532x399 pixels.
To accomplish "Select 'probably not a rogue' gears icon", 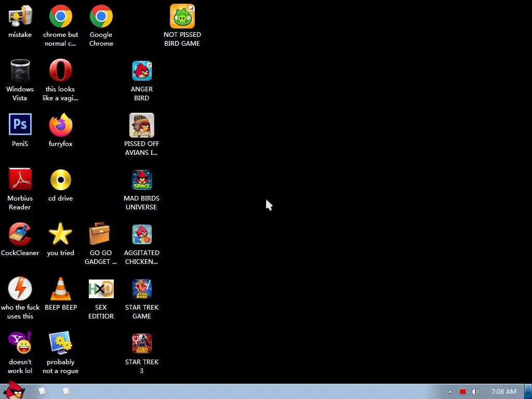I will point(60,343).
